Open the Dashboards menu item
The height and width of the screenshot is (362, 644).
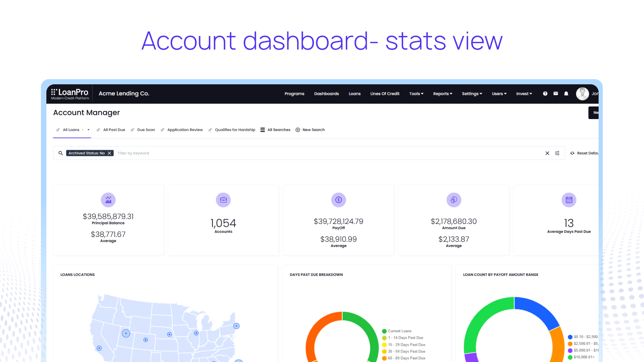click(x=326, y=94)
